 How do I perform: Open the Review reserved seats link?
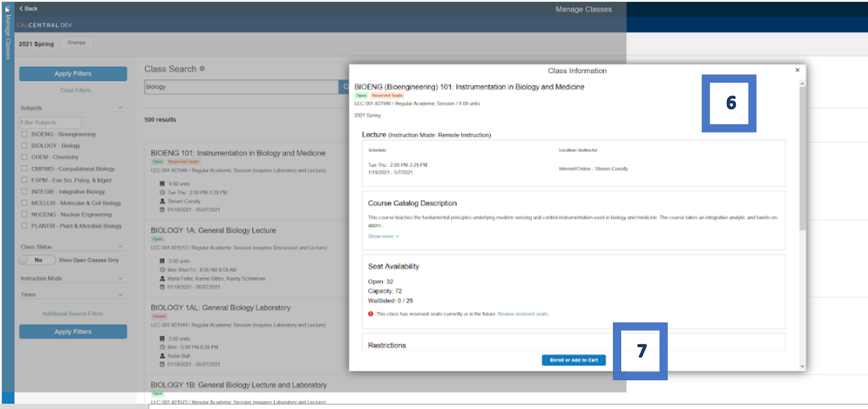point(523,314)
